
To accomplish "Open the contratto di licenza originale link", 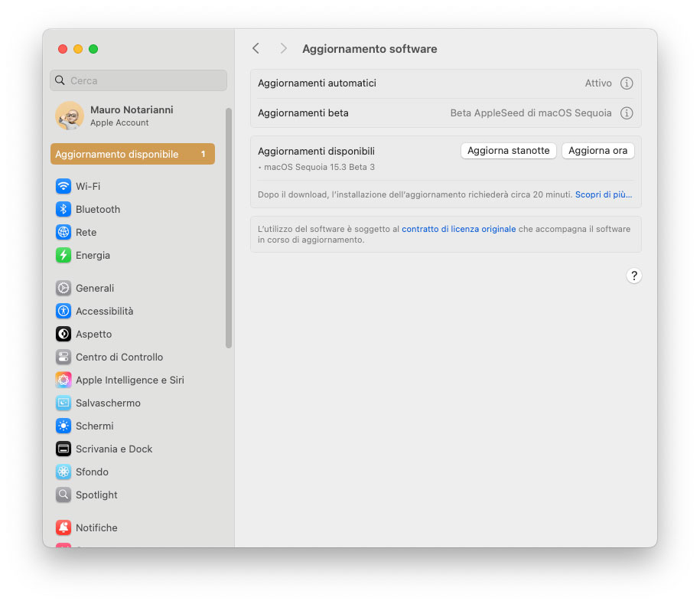I will tap(458, 228).
